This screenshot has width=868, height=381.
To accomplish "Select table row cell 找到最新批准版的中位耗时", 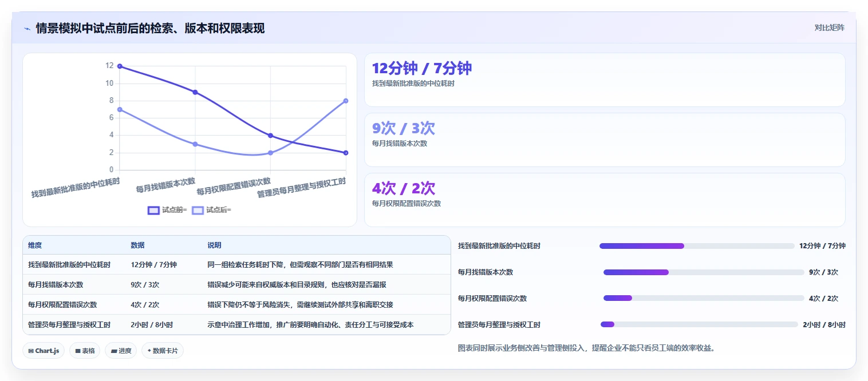I will point(69,265).
